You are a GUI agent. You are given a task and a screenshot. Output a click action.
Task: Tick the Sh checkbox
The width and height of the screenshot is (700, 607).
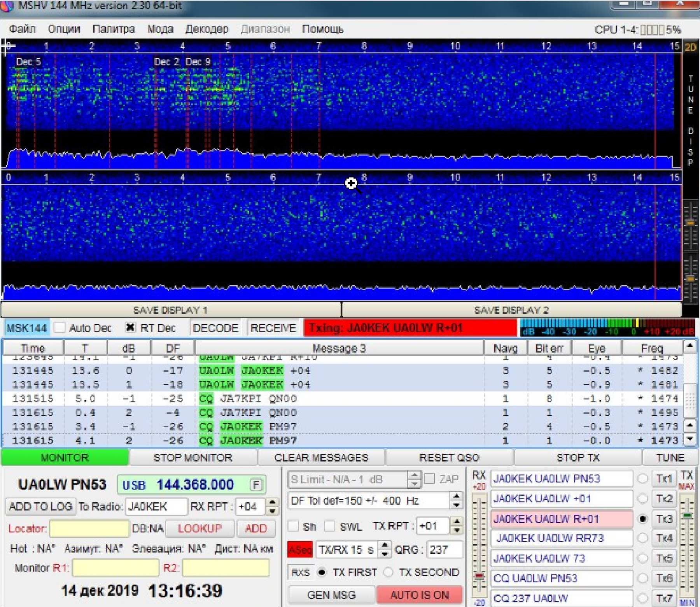point(293,526)
